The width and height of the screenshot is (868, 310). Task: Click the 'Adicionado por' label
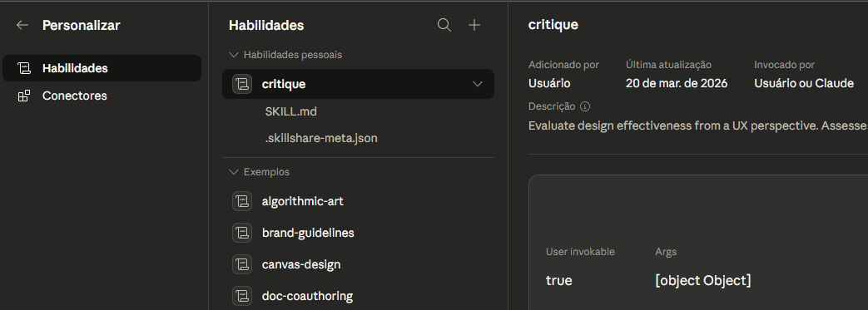pyautogui.click(x=563, y=65)
